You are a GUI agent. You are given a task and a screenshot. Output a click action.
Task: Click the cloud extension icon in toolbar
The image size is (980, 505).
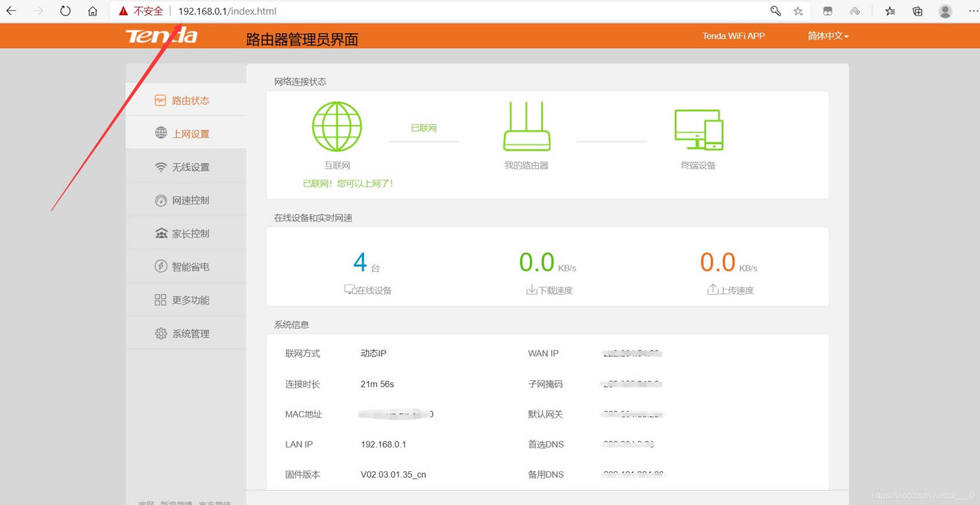click(x=855, y=11)
